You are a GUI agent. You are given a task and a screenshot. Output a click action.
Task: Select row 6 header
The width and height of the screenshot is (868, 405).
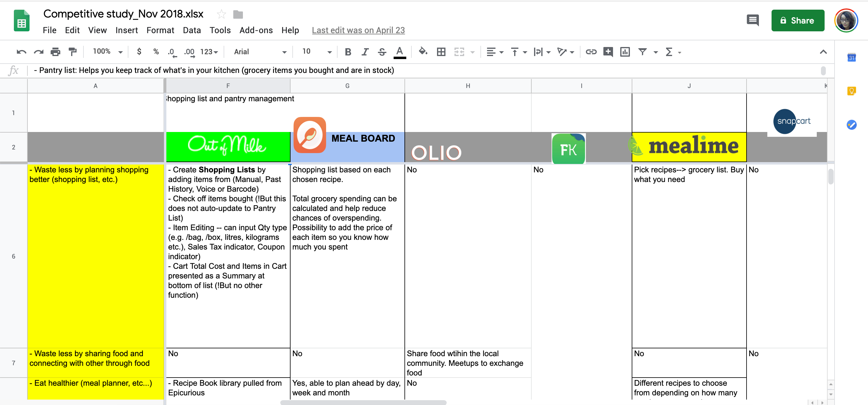(14, 256)
